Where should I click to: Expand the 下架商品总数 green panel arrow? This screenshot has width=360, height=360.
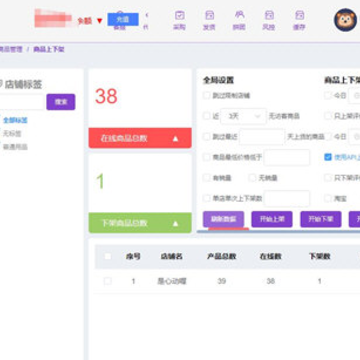[x=176, y=223]
